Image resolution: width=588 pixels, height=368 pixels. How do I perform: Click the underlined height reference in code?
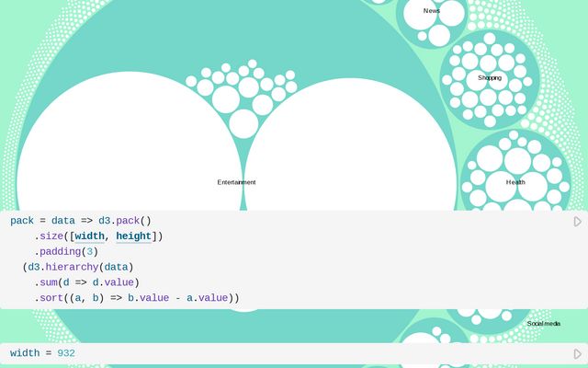tap(134, 236)
